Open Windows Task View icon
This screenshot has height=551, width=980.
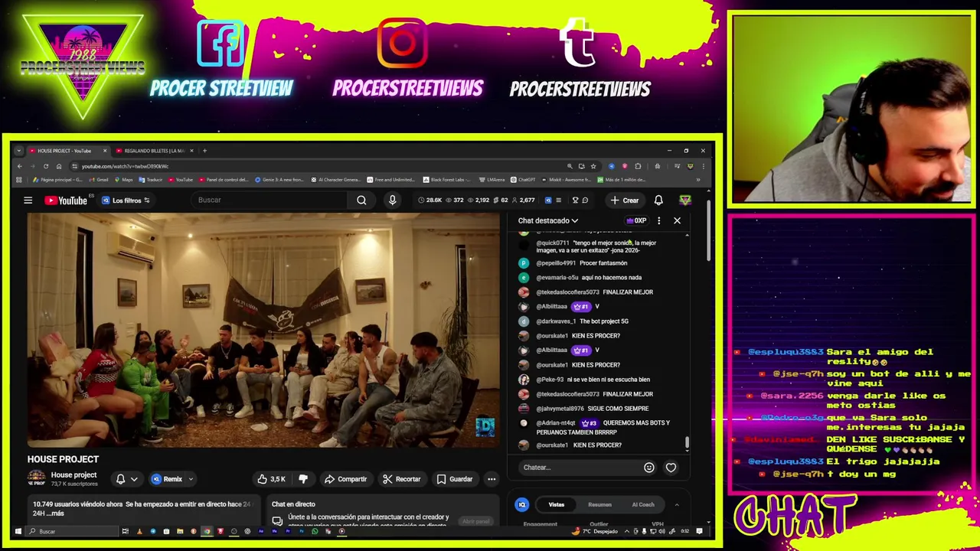(125, 531)
